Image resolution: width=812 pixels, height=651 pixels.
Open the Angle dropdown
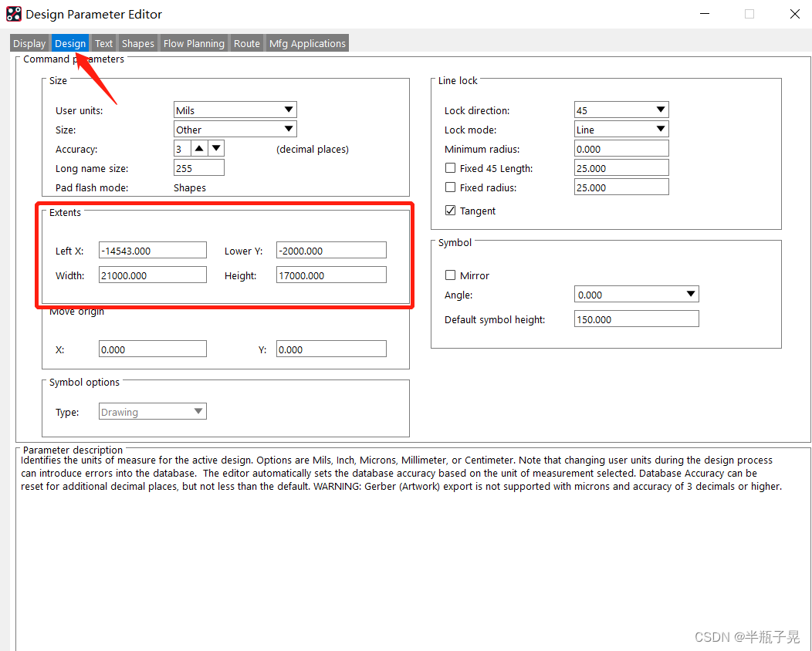691,294
